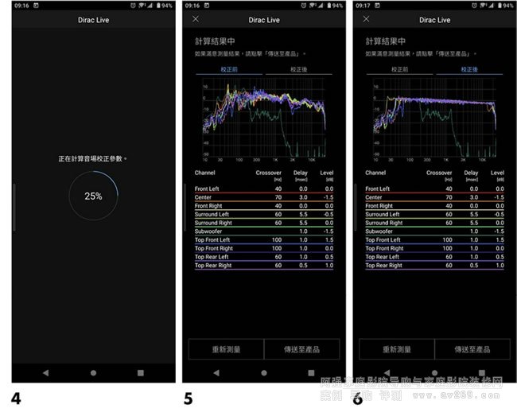Send results with 傳送至產品 on the right screen
This screenshot has width=517, height=420.
pyautogui.click(x=472, y=348)
